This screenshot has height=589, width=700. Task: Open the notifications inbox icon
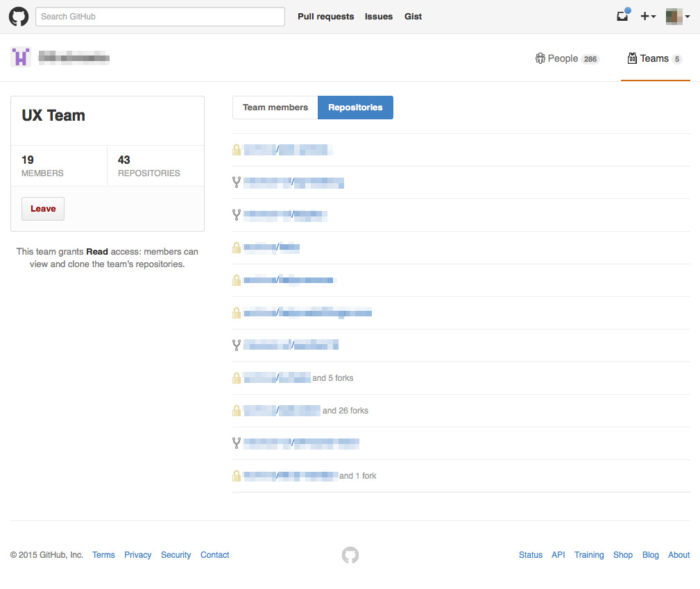622,16
